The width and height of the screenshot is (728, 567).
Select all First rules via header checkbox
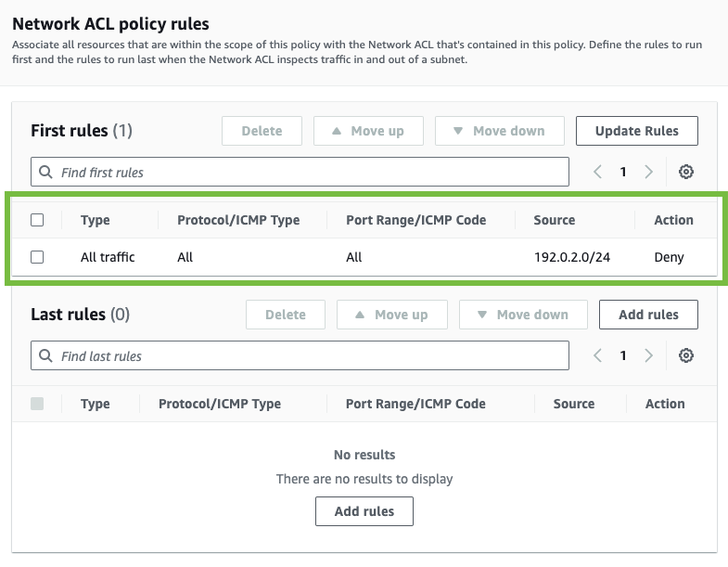tap(37, 220)
